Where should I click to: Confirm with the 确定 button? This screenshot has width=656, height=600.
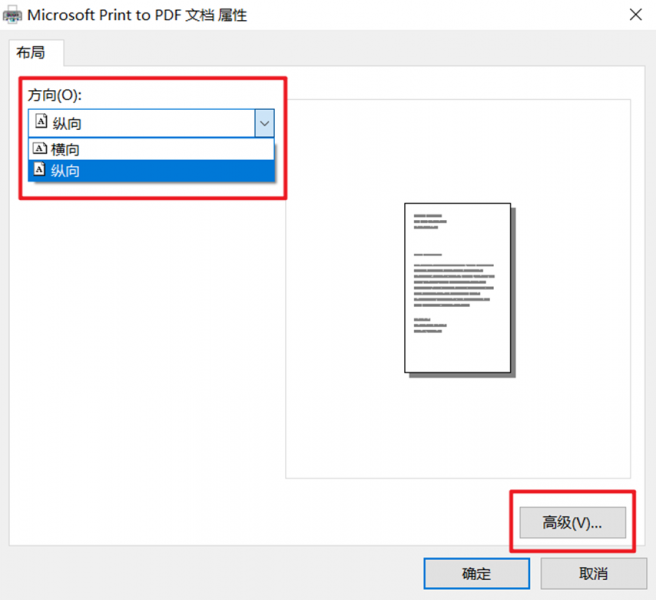click(477, 573)
